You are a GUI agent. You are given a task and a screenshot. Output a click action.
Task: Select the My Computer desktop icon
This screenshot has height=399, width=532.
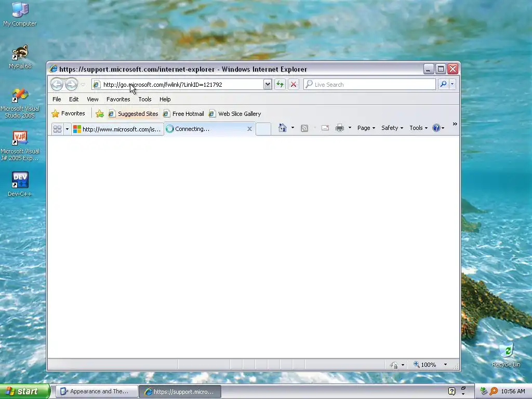(x=20, y=14)
